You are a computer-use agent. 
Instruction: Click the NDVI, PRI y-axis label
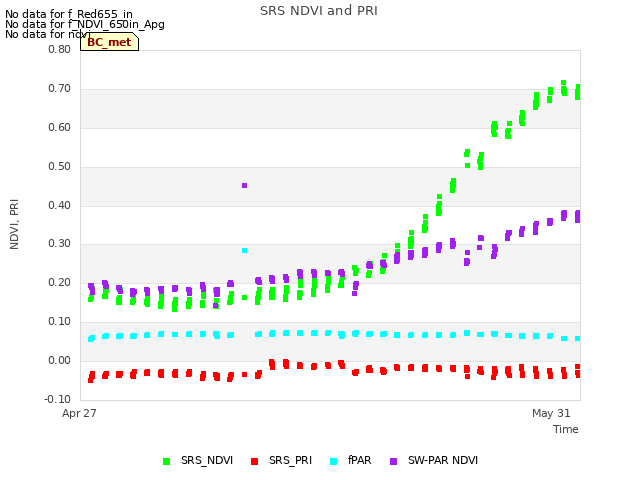click(14, 224)
